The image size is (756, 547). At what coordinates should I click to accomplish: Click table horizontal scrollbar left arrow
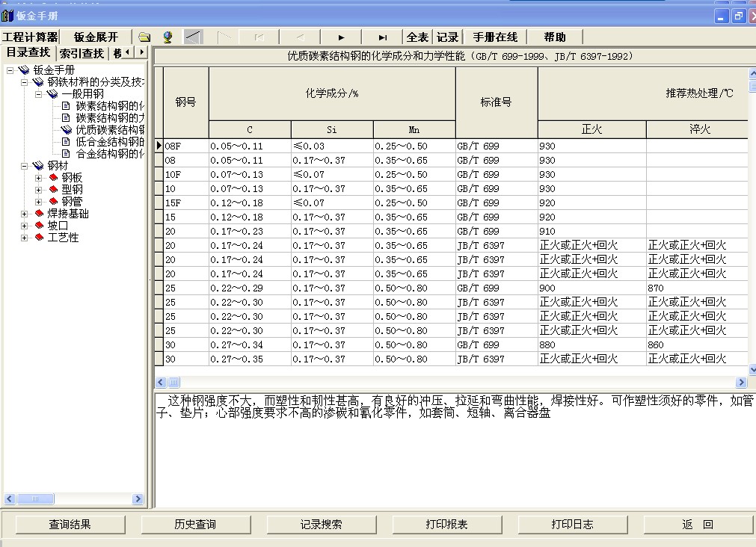point(161,382)
